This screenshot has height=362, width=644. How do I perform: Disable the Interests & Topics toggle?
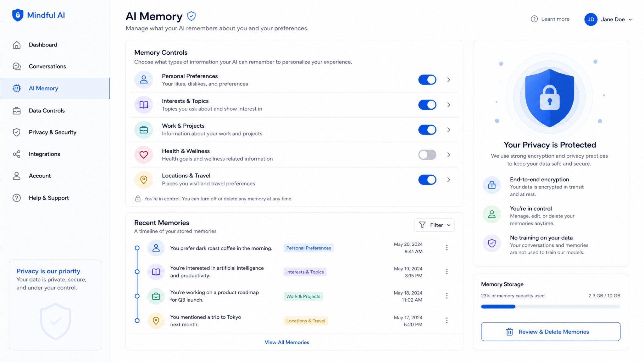427,105
